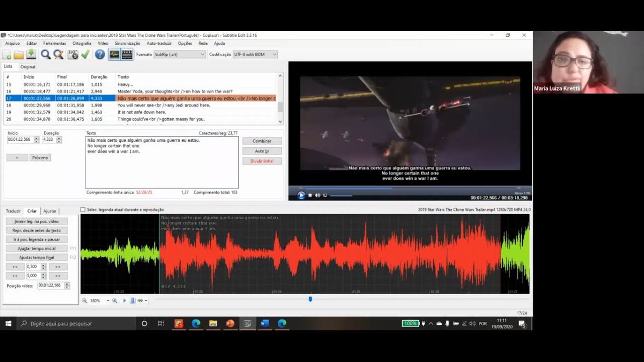Screen dimensions: 644x362
Task: Click 'Inserir leg. na pos. vídeo' button
Action: click(x=37, y=221)
